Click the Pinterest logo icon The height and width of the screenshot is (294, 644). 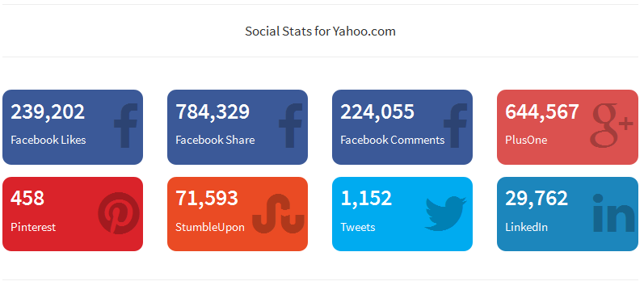tap(119, 213)
